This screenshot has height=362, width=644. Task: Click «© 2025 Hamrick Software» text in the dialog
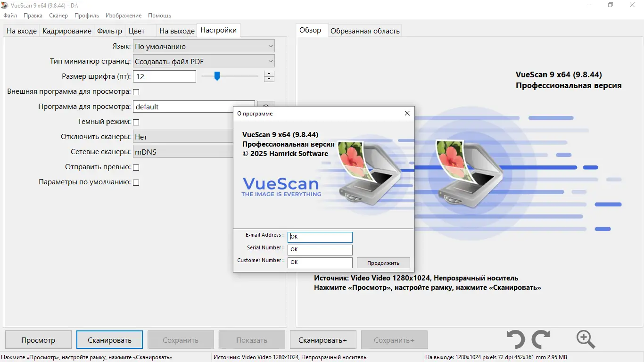pyautogui.click(x=285, y=154)
